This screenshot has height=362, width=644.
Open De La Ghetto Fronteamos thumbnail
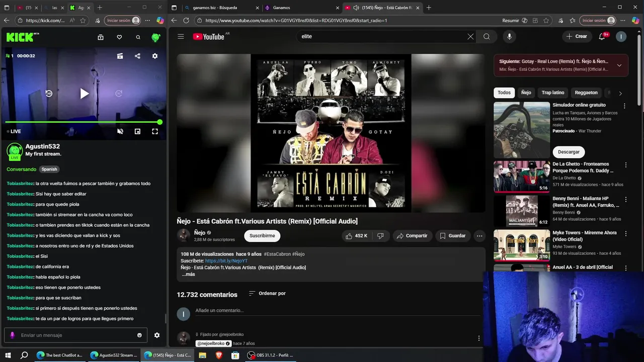(522, 176)
